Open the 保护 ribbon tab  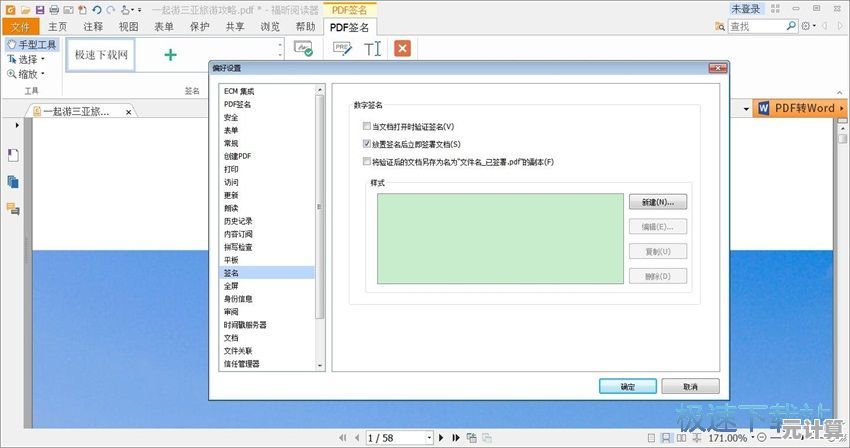click(x=199, y=26)
